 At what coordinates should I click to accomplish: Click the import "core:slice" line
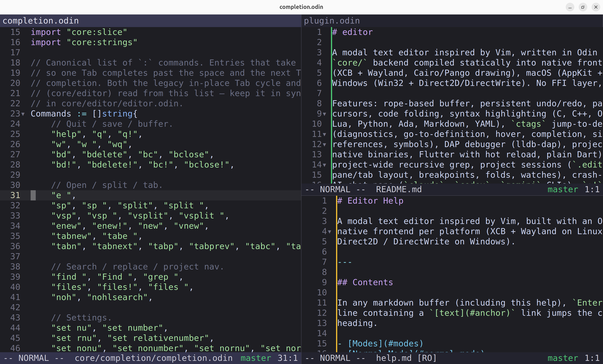tap(79, 32)
